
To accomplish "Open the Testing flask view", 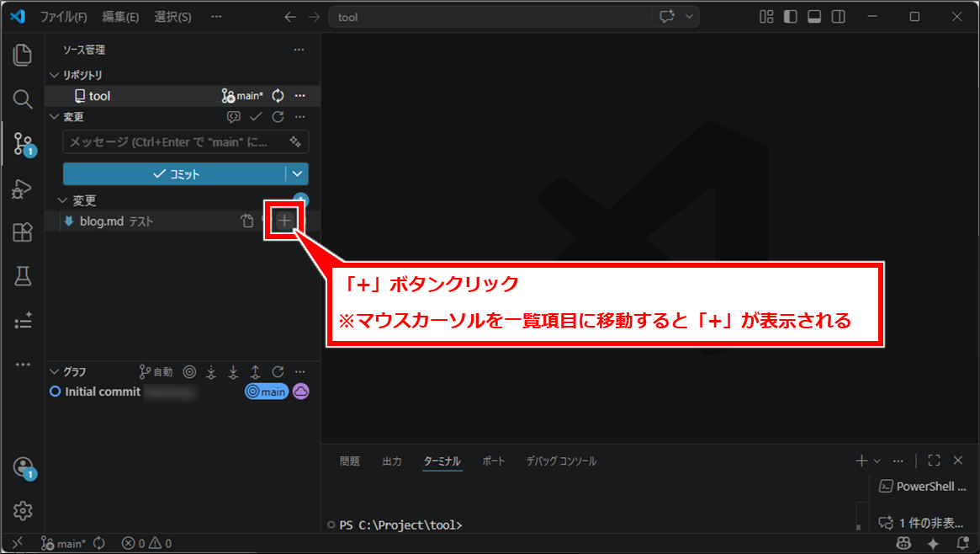I will coord(23,276).
